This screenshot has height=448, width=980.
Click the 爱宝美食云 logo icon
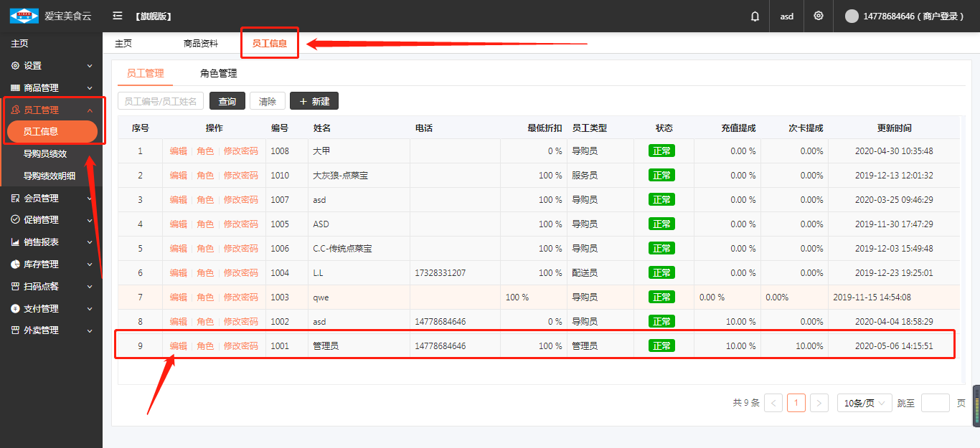[24, 16]
